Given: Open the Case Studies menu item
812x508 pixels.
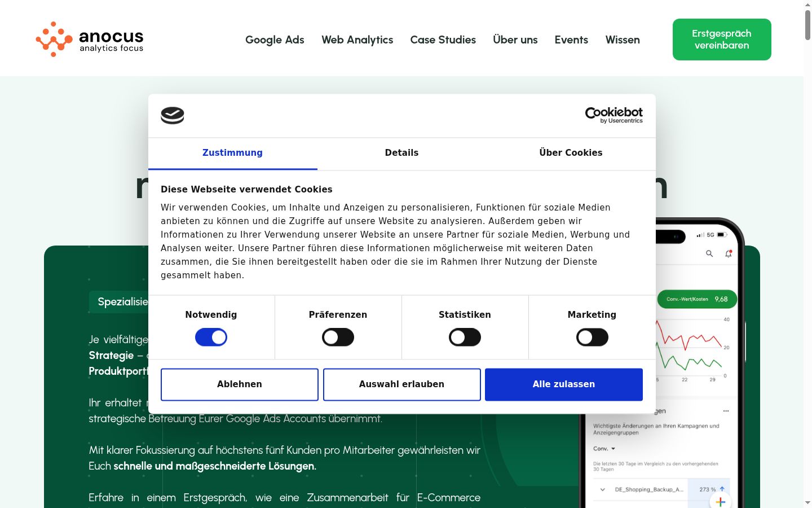Looking at the screenshot, I should click(443, 40).
